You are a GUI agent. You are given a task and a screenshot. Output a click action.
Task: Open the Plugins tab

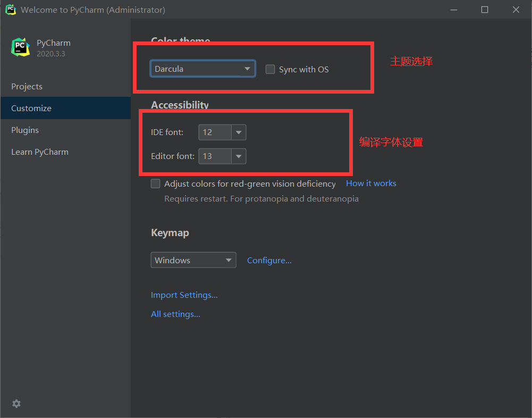[65, 130]
